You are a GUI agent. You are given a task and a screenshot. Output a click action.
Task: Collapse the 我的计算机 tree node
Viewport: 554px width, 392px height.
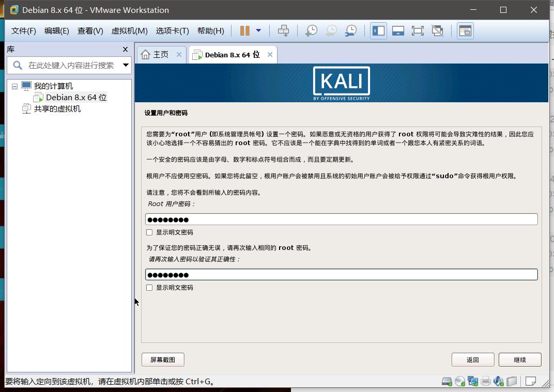click(14, 86)
